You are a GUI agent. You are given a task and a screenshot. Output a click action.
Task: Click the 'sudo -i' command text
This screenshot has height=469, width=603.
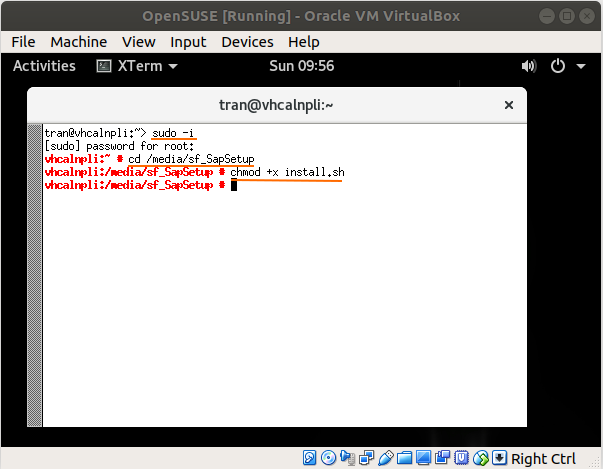[x=173, y=133]
